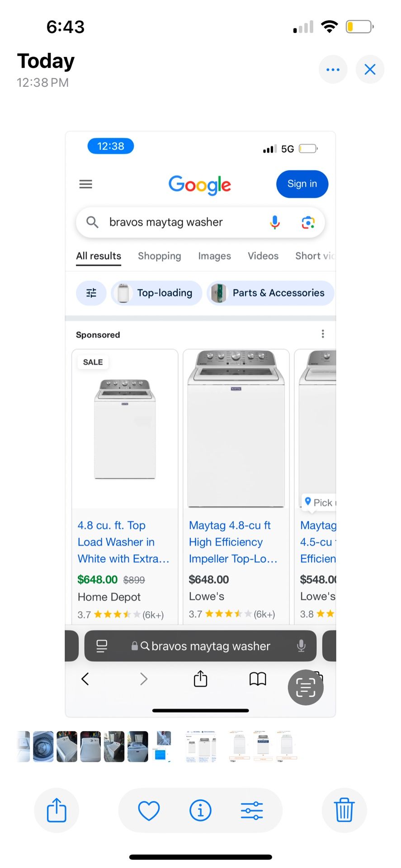Favorite the photo with the heart icon

coord(149,810)
